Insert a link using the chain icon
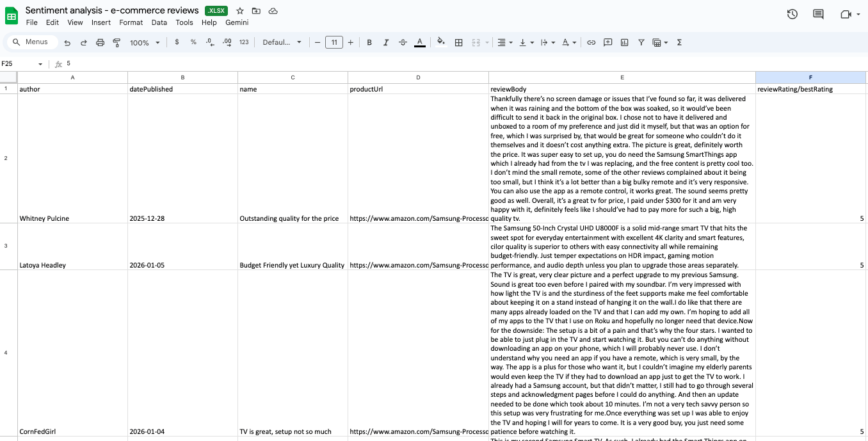The image size is (868, 441). point(591,42)
